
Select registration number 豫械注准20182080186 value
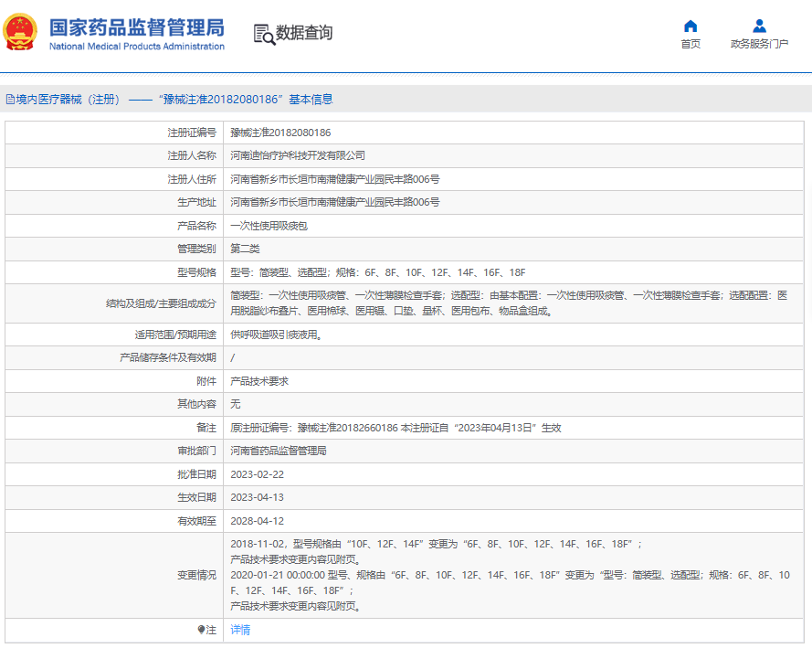(x=280, y=133)
